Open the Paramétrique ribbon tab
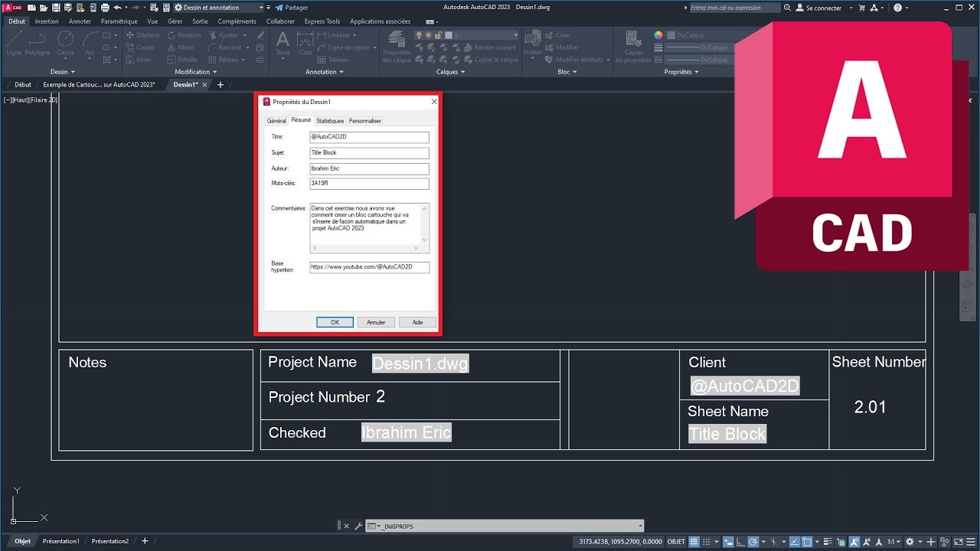This screenshot has height=551, width=980. pyautogui.click(x=119, y=21)
